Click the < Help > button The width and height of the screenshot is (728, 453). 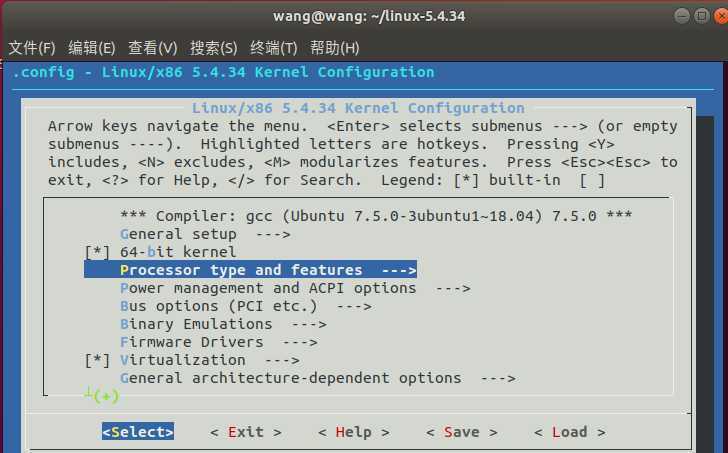pyautogui.click(x=354, y=432)
